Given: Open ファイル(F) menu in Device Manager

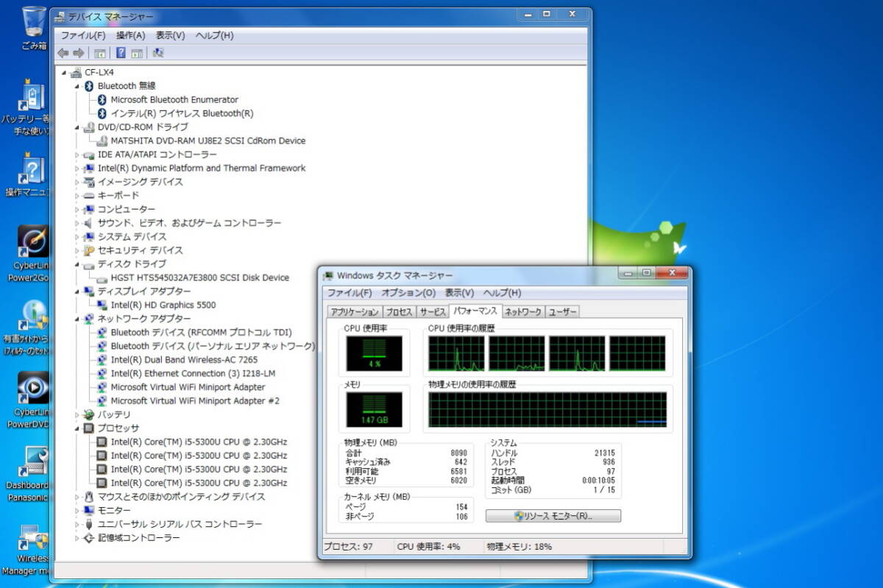Looking at the screenshot, I should pyautogui.click(x=82, y=35).
